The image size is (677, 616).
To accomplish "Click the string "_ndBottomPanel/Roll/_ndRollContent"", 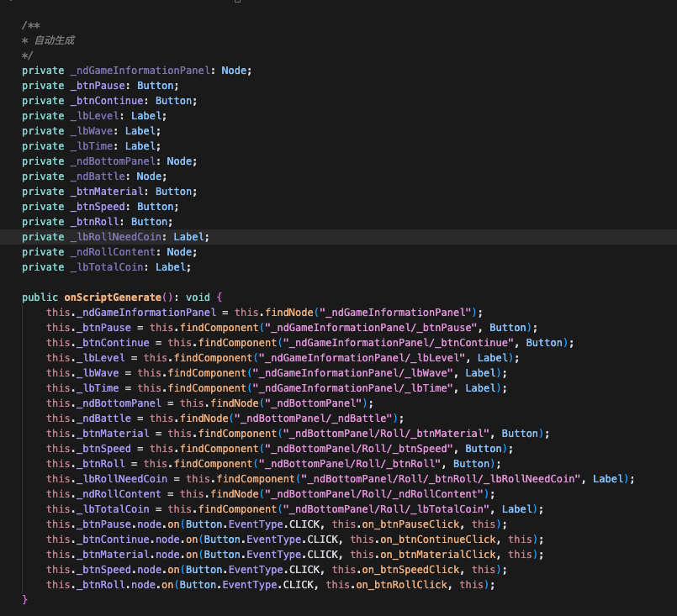I will [x=374, y=494].
